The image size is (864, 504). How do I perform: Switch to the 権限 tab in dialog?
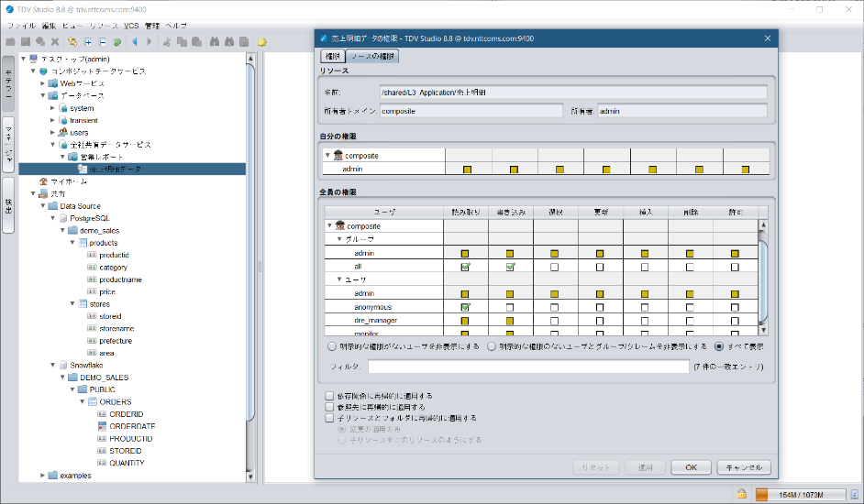[332, 56]
